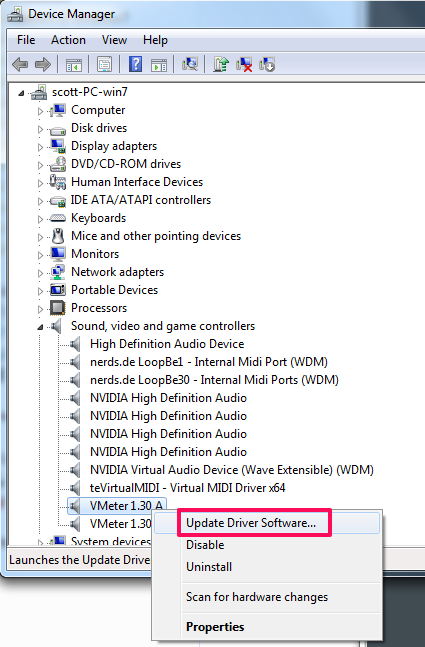Click the Launches the Update Driver status text

[80, 560]
